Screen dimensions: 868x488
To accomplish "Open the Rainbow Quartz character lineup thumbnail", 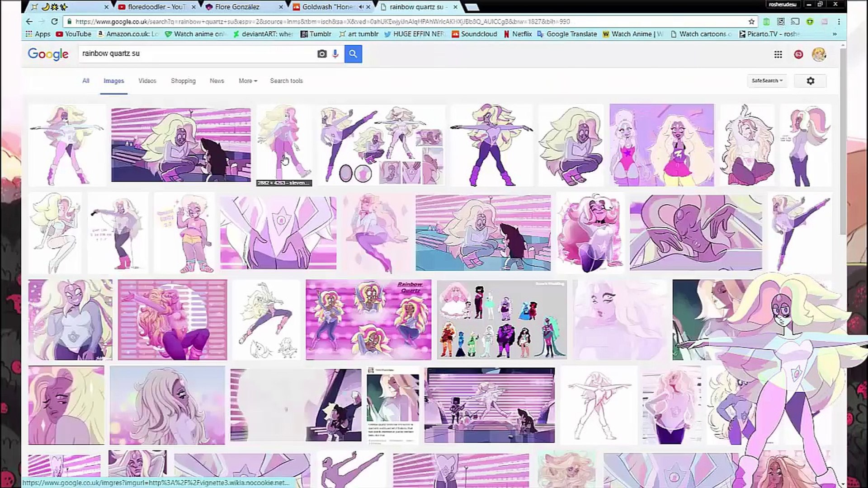I will pos(501,319).
